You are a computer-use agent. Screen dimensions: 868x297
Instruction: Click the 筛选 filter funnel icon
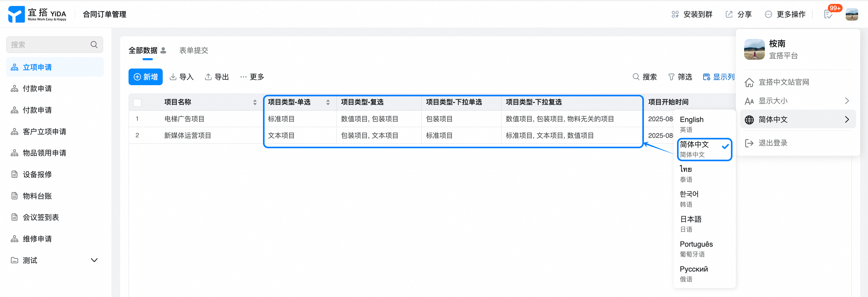tap(671, 77)
